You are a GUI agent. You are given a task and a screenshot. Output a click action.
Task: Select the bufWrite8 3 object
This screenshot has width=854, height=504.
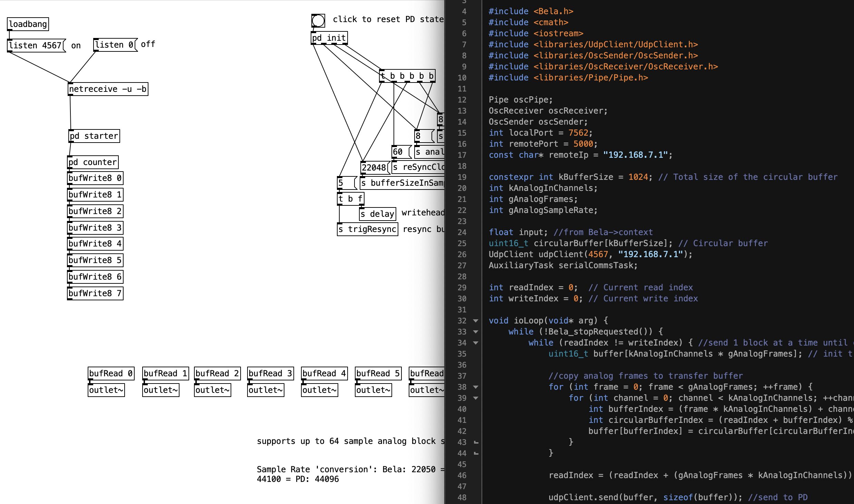95,227
